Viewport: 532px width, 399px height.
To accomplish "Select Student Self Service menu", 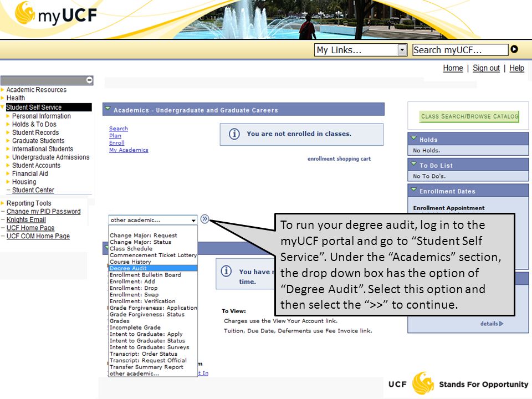I will [49, 107].
